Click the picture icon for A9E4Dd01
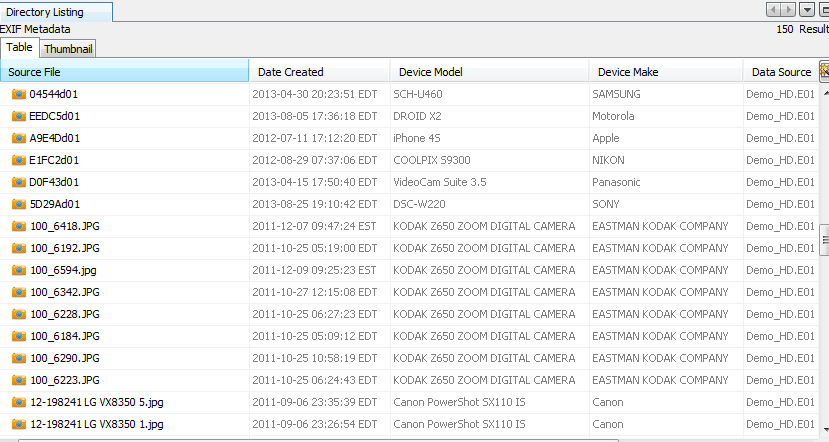The height and width of the screenshot is (442, 829). 18,138
